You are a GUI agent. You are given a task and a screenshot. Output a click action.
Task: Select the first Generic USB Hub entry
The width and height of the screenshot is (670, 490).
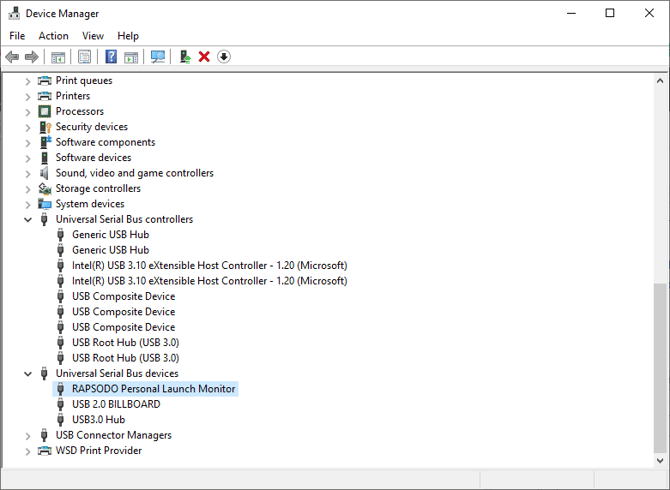110,235
